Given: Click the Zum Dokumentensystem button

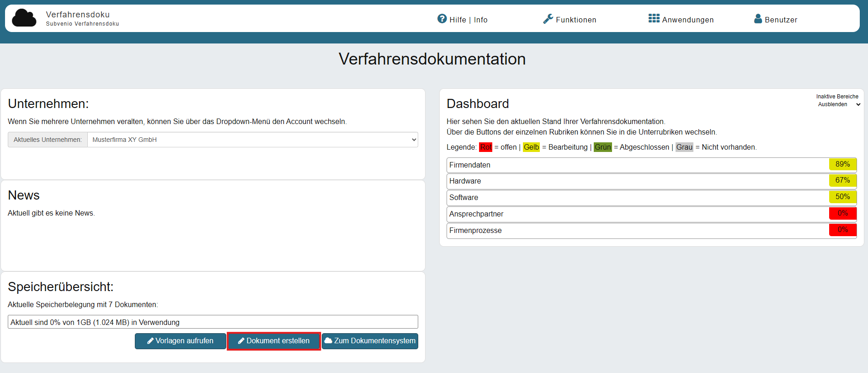Looking at the screenshot, I should click(370, 341).
